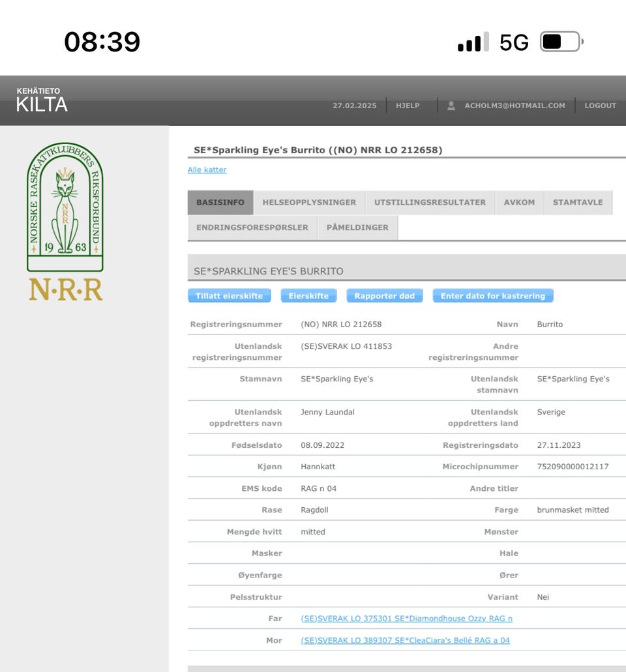626x672 pixels.
Task: Switch to the Utstillingsresultater tab
Action: pyautogui.click(x=430, y=202)
